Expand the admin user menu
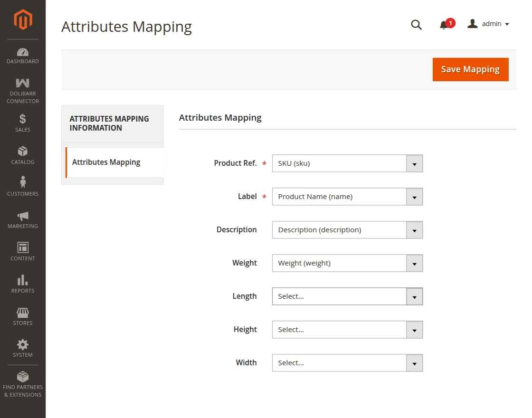The width and height of the screenshot is (532, 418). tap(488, 24)
